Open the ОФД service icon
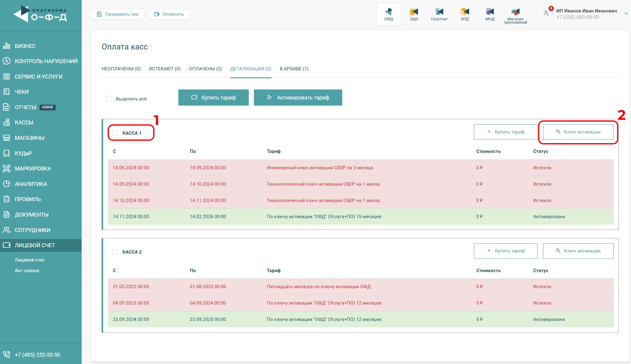 389,14
